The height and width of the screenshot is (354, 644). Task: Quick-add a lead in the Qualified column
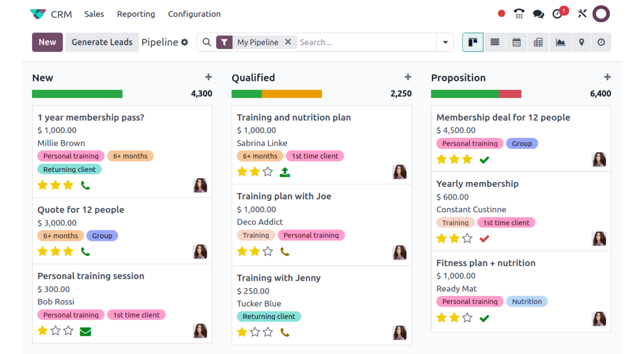tap(408, 77)
